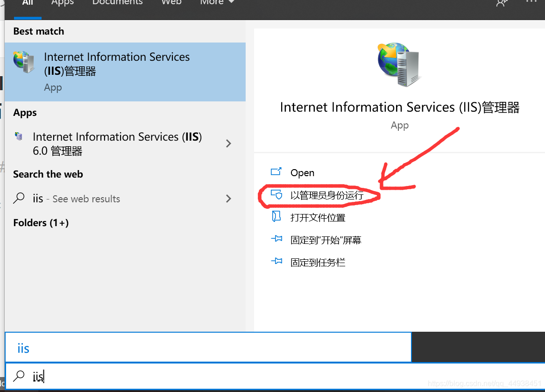Click the feedback person icon at top

pos(502,3)
